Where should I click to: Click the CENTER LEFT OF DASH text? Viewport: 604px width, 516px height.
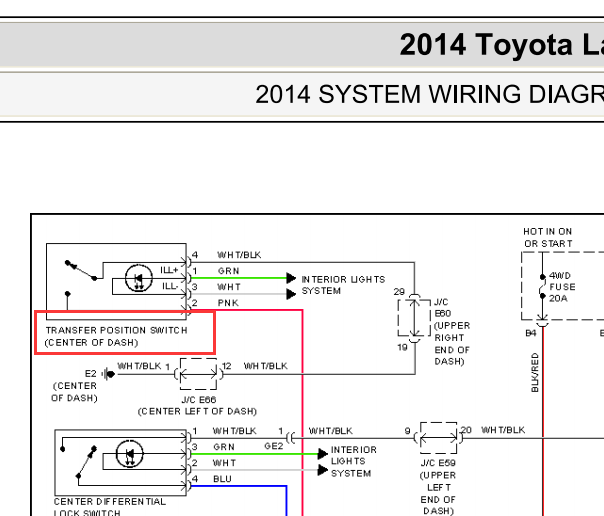(197, 412)
